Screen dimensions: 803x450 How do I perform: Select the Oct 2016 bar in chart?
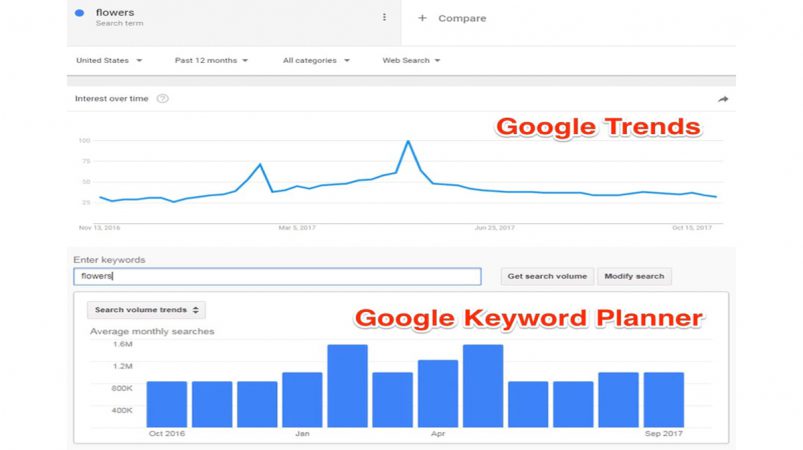click(x=166, y=404)
